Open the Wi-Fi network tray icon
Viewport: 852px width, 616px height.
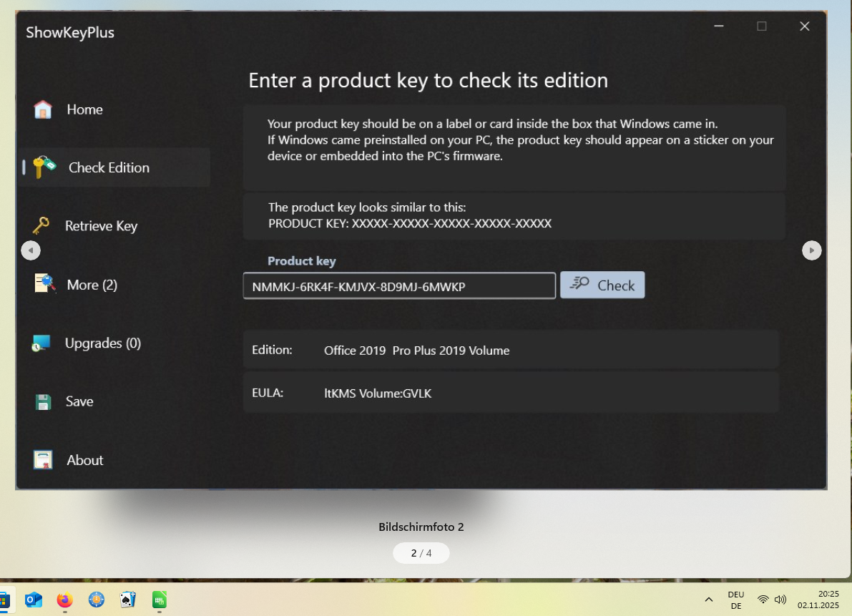pos(763,600)
